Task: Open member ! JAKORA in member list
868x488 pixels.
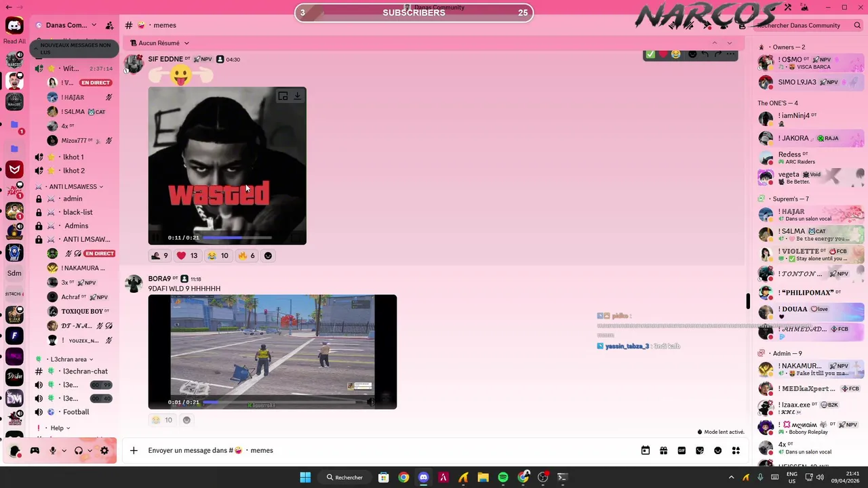Action: (x=810, y=138)
